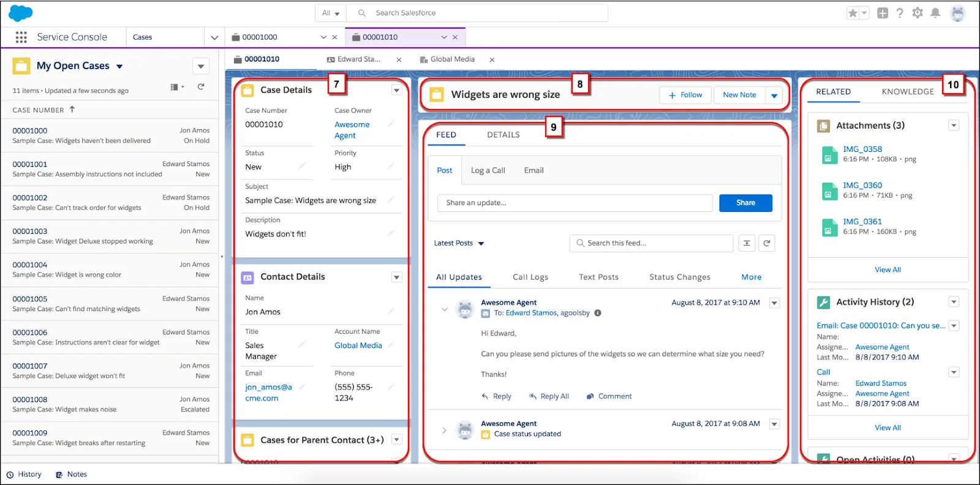Viewport: 980px width, 485px height.
Task: Open the App Launcher grid icon
Action: click(x=21, y=37)
